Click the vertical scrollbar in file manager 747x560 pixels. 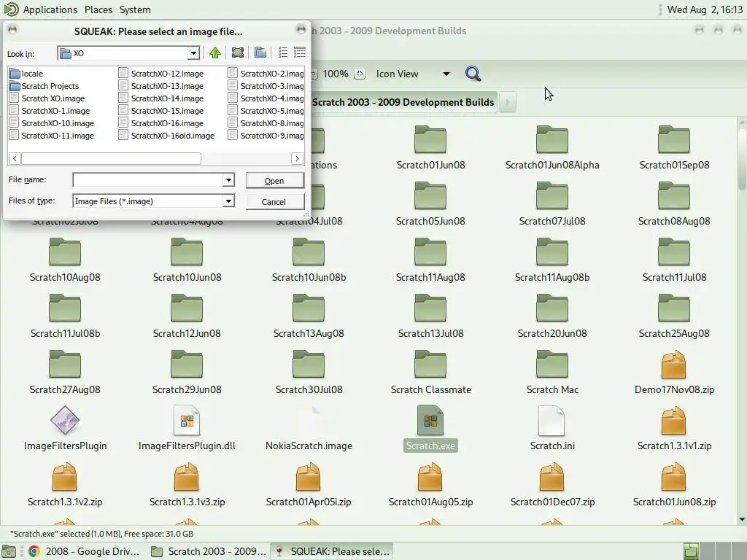click(742, 160)
